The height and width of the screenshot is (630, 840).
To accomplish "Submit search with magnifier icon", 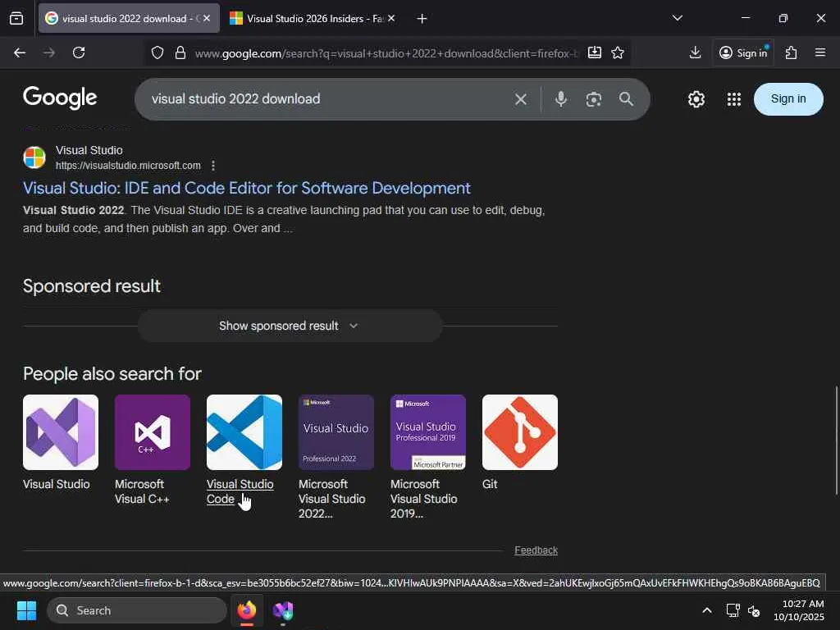I will pos(626,99).
